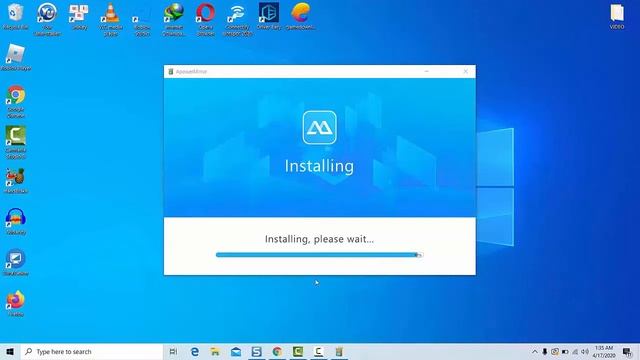Image resolution: width=640 pixels, height=360 pixels.
Task: Click the installation progress bar
Action: click(x=319, y=255)
